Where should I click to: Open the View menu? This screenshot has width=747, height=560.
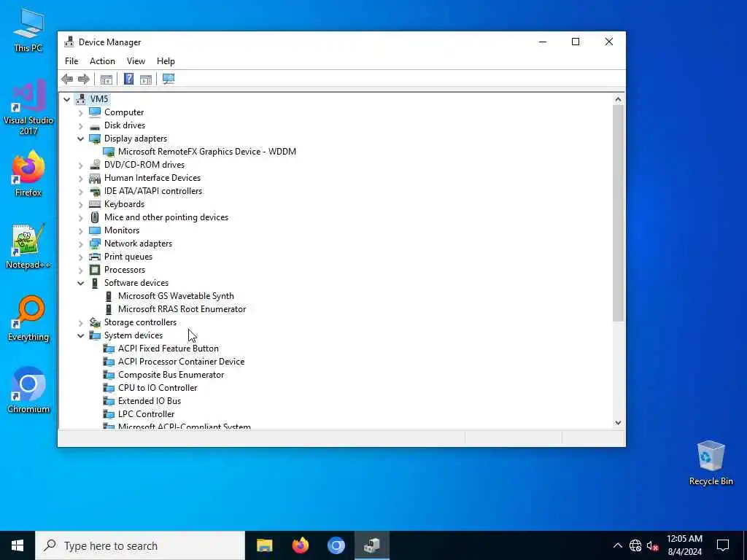point(136,61)
